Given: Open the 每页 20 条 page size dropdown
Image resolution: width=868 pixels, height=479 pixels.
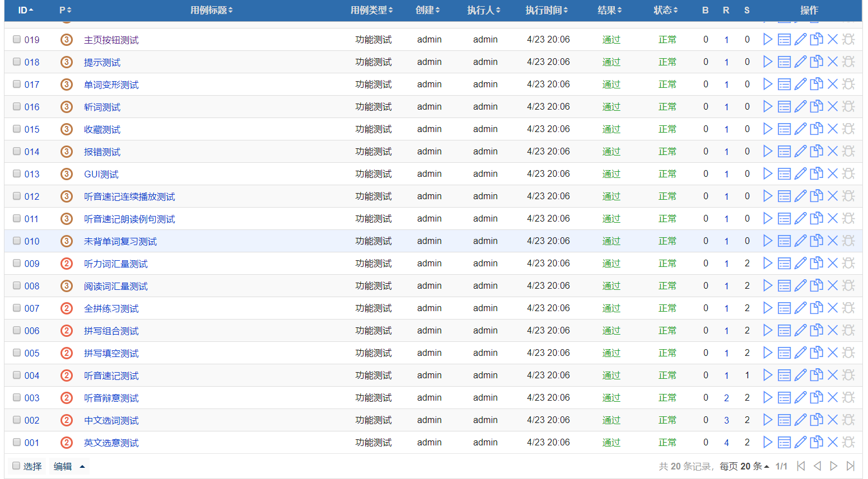Looking at the screenshot, I should (744, 466).
